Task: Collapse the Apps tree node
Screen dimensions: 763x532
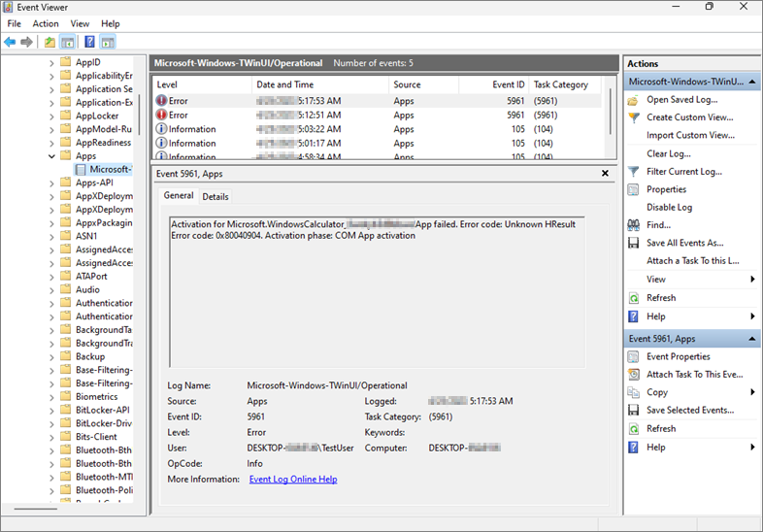Action: [51, 156]
